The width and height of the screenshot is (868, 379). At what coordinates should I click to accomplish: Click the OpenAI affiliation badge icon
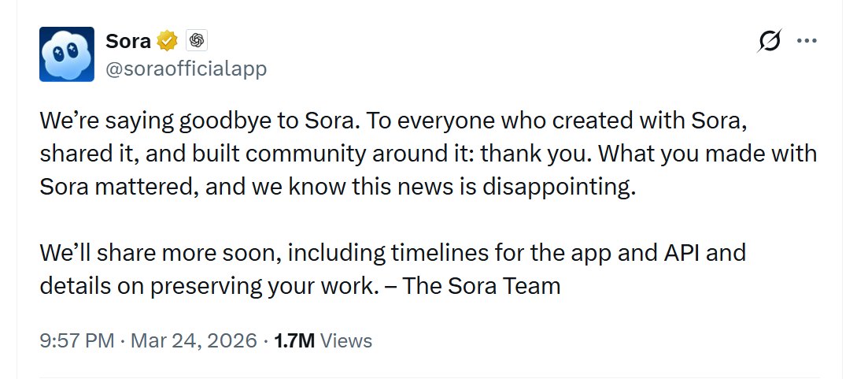[197, 40]
